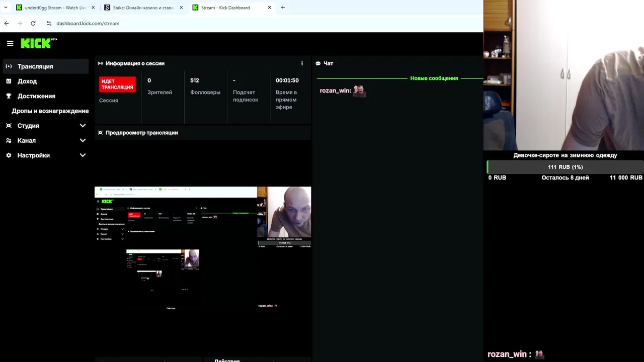
Task: Click the emote in rozan_win's chat message
Action: tap(359, 90)
